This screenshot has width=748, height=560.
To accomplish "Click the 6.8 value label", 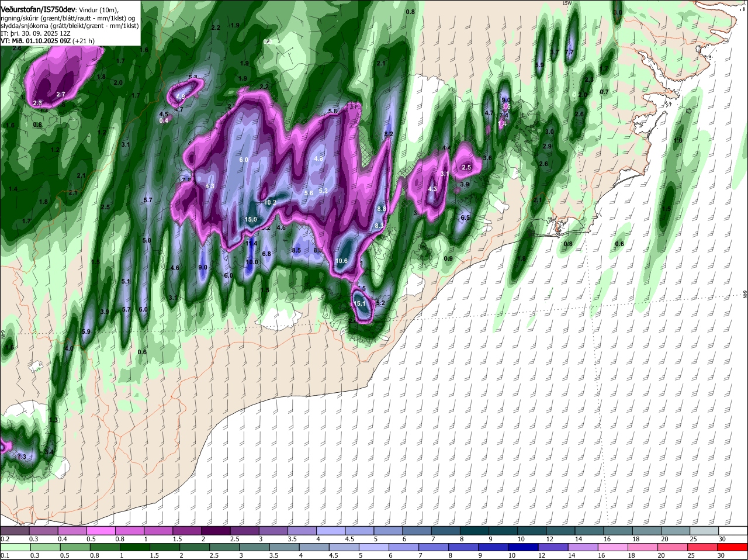I will coord(266,254).
